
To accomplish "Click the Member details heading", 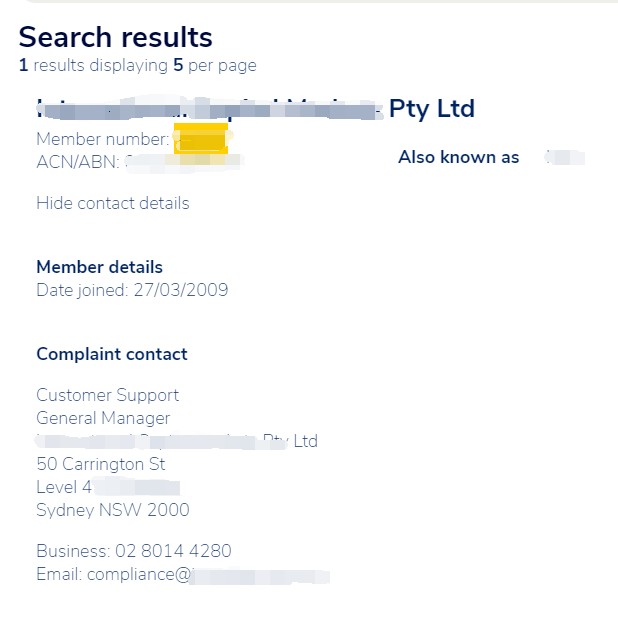I will 99,267.
